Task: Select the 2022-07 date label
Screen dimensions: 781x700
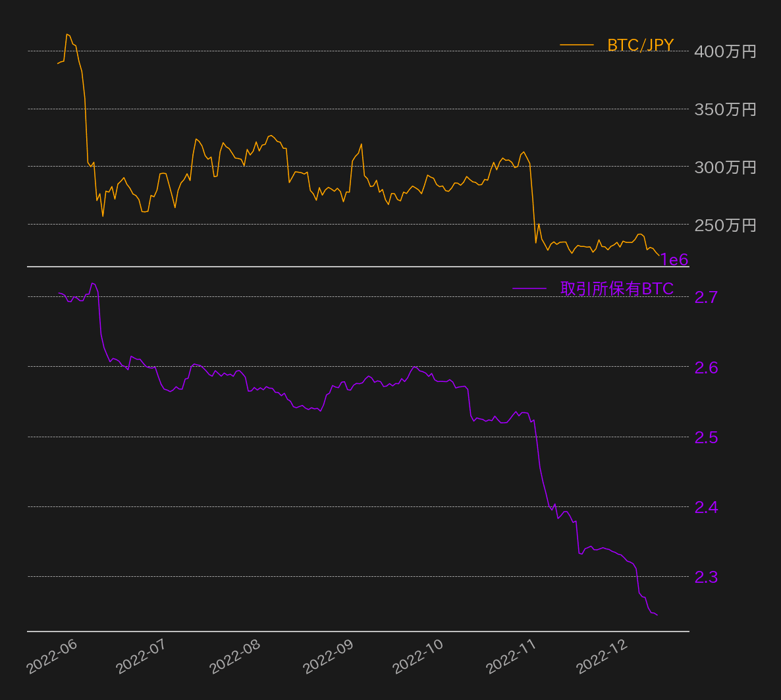Action: point(141,657)
